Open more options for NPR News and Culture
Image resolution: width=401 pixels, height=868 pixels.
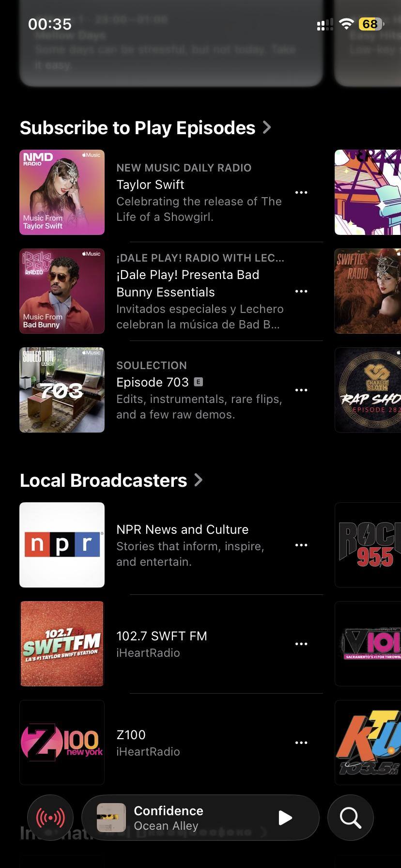(x=301, y=545)
